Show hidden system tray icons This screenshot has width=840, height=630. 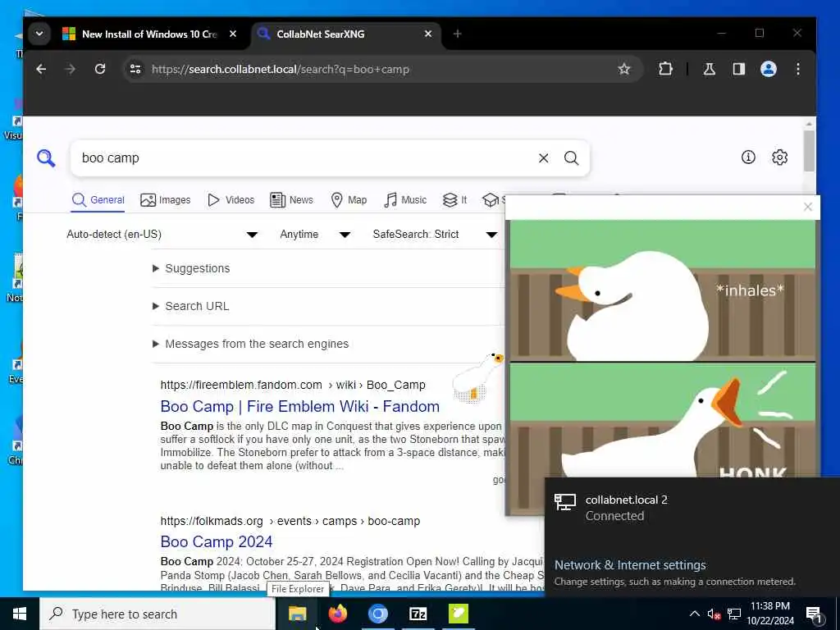(x=694, y=614)
